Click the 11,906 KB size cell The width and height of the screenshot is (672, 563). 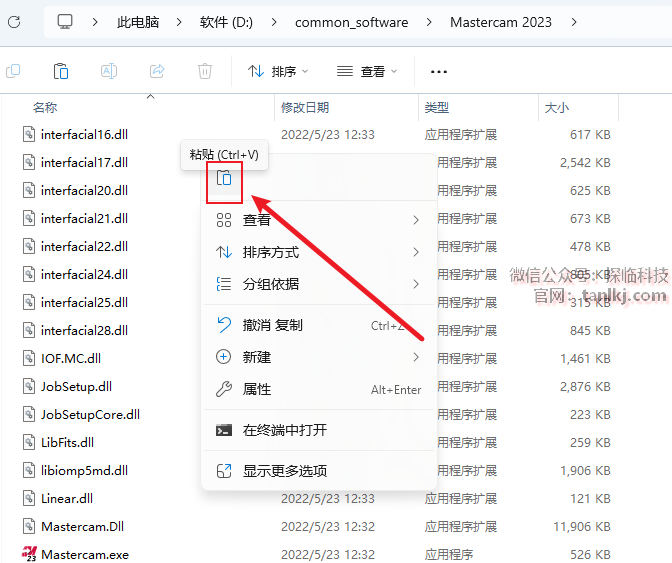[582, 526]
